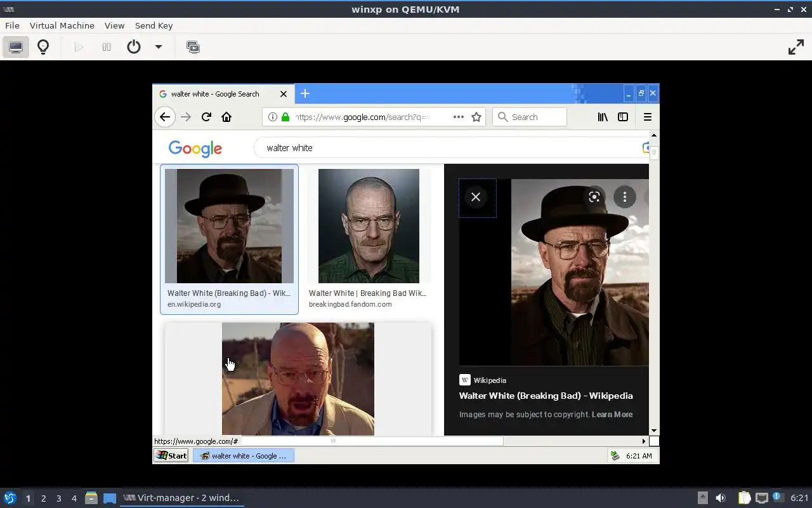The image size is (812, 508).
Task: Open the Virtual Machine menu
Action: click(62, 25)
